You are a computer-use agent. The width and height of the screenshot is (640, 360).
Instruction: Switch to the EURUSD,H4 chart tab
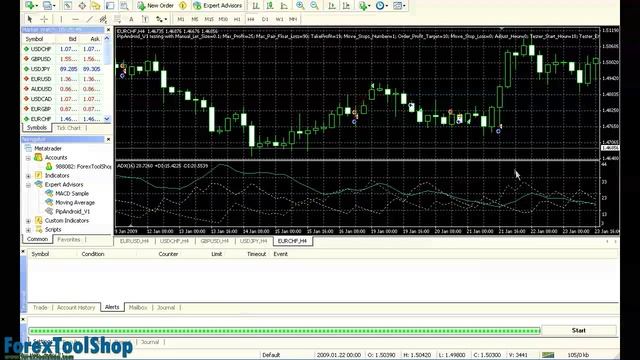(x=134, y=241)
